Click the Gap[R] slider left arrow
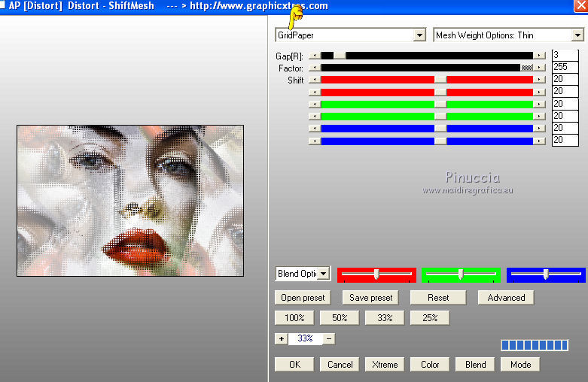Viewport: 588px width, 382px height. click(x=315, y=56)
